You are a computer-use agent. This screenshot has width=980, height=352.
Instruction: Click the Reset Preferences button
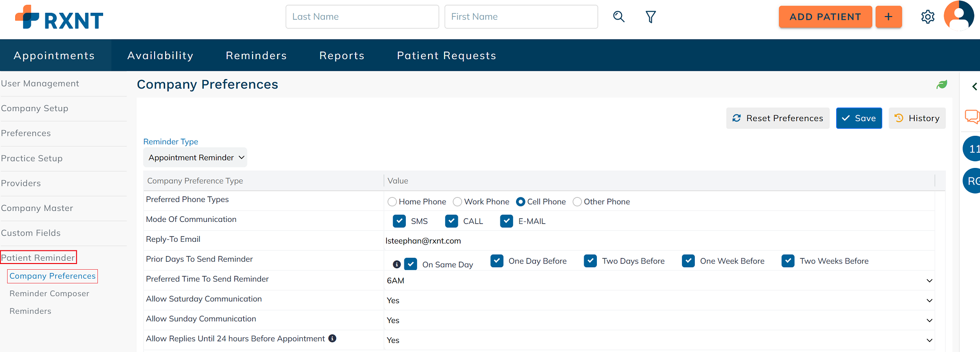click(x=778, y=118)
